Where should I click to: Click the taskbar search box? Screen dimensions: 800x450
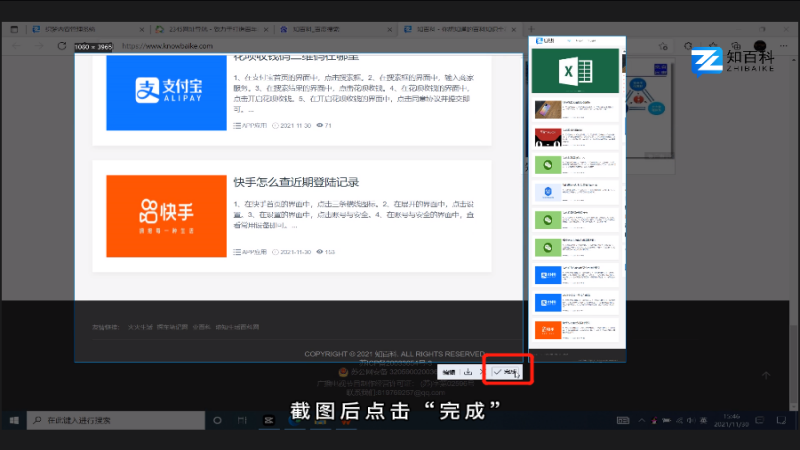pos(116,420)
